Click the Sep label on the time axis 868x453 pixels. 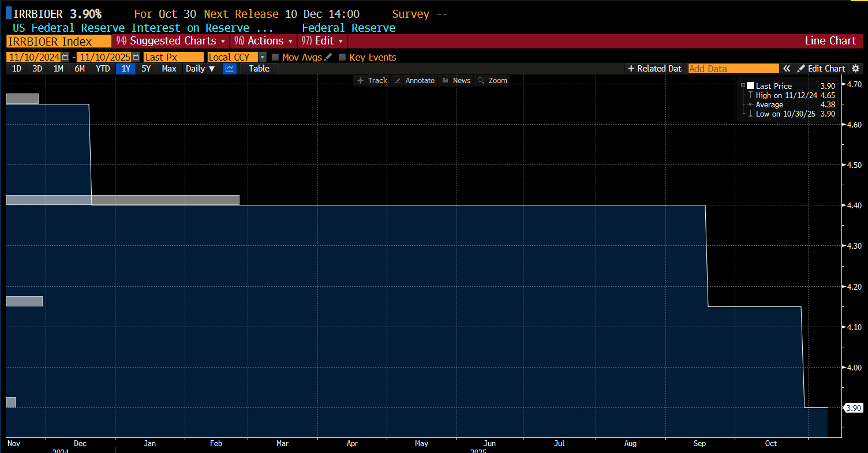pyautogui.click(x=699, y=443)
